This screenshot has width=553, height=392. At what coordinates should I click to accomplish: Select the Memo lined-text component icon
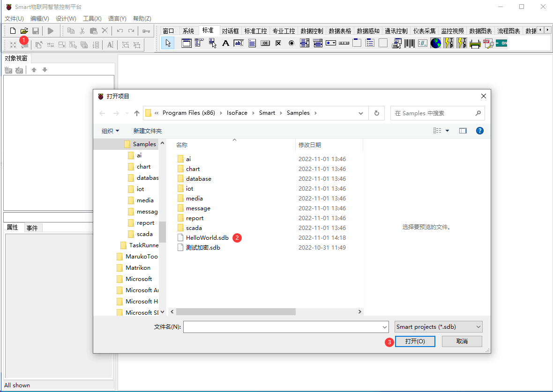[252, 44]
